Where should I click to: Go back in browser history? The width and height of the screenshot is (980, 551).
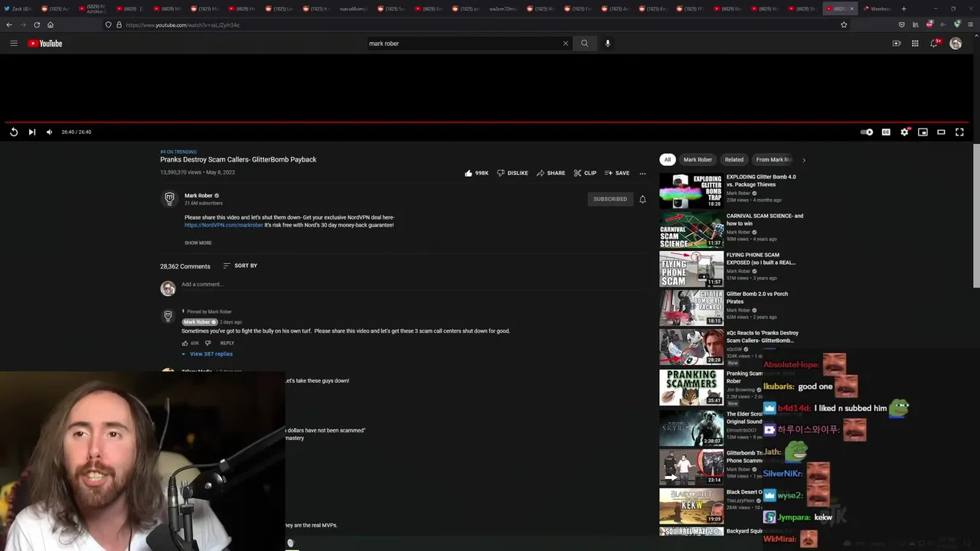[x=9, y=24]
